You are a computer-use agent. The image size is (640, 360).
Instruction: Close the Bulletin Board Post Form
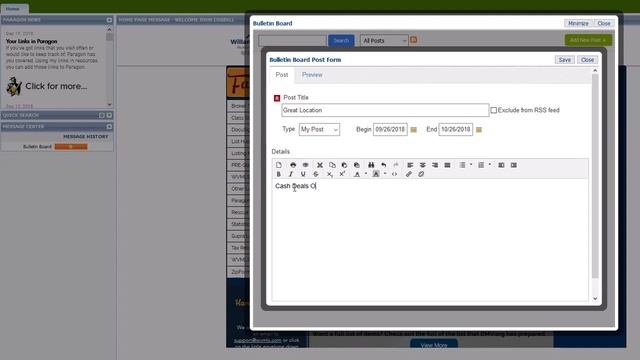click(x=587, y=60)
